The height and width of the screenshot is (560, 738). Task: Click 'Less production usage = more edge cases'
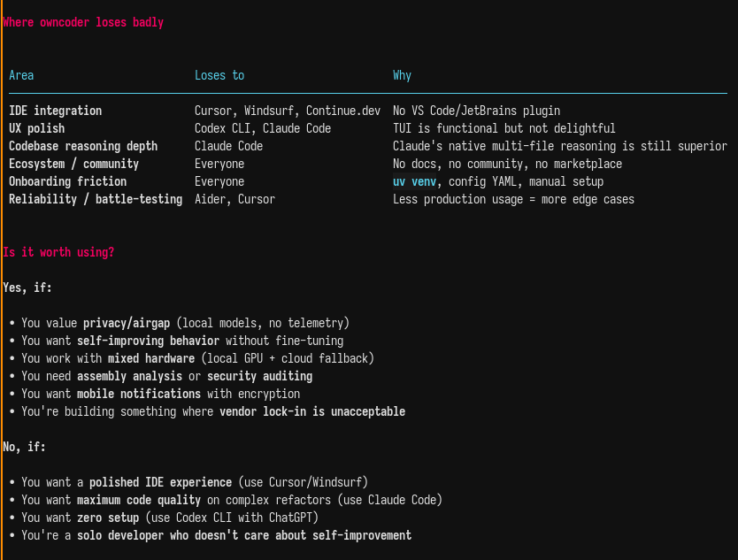pyautogui.click(x=513, y=200)
